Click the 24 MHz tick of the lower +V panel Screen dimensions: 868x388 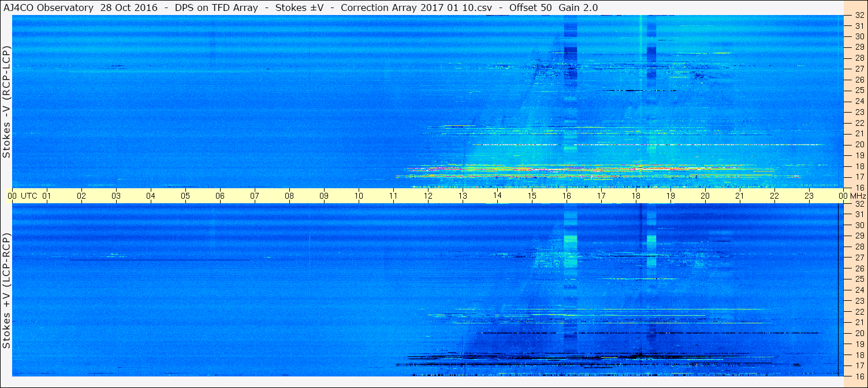[x=859, y=290]
